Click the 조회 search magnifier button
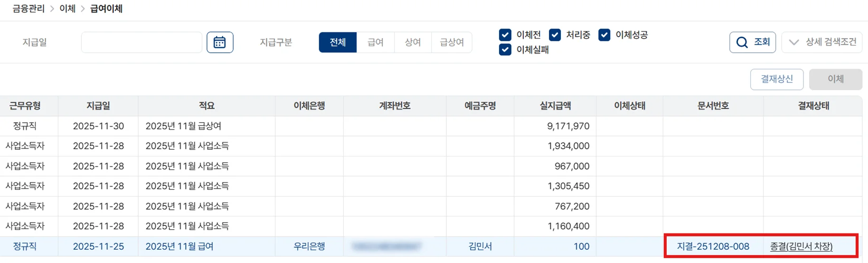 [x=752, y=42]
